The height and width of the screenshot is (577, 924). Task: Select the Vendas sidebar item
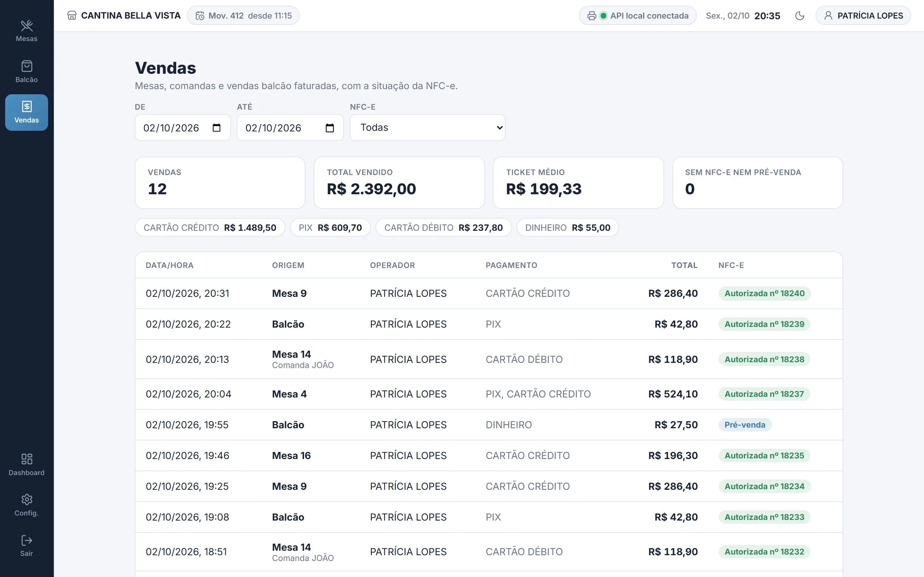[26, 113]
